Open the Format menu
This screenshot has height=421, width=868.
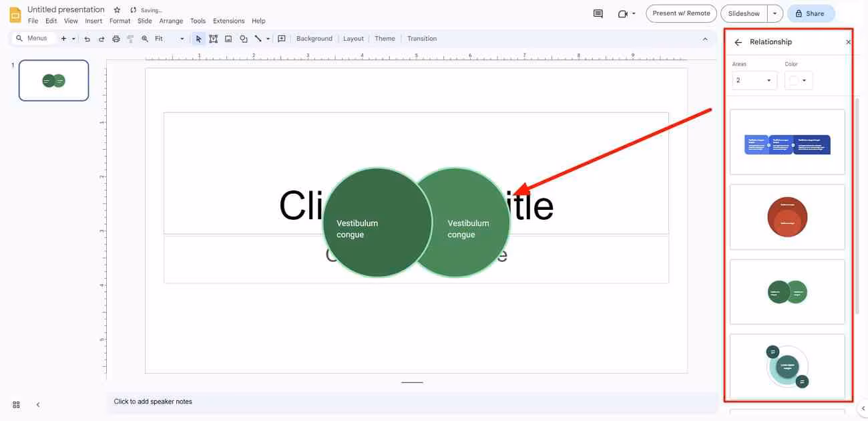point(120,21)
